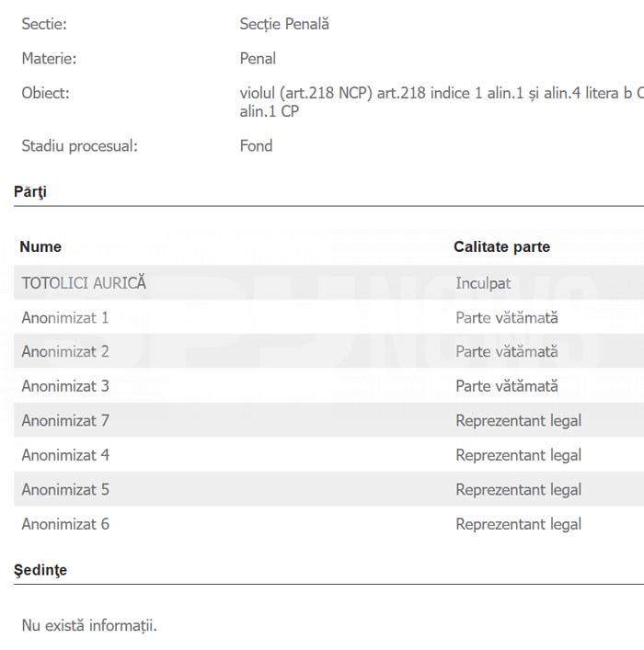The height and width of the screenshot is (650, 644).
Task: Select the Anonimizat 3 row
Action: 328,385
